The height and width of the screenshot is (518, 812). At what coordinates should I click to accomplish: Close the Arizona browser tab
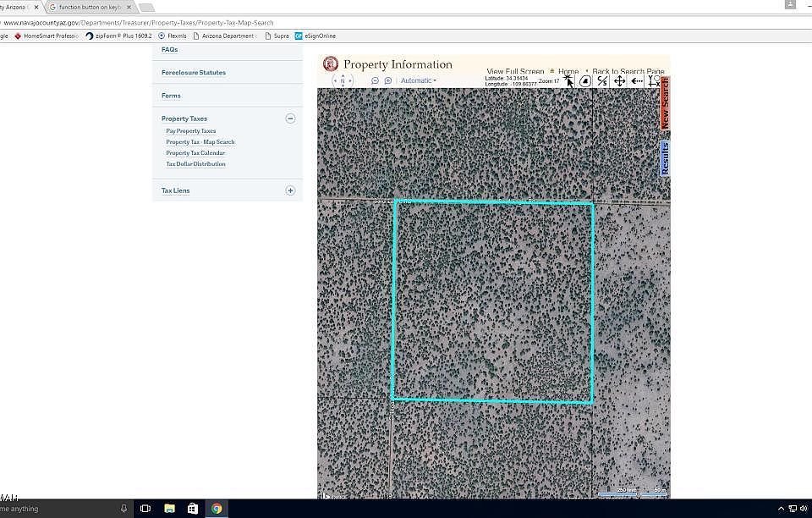coord(36,8)
